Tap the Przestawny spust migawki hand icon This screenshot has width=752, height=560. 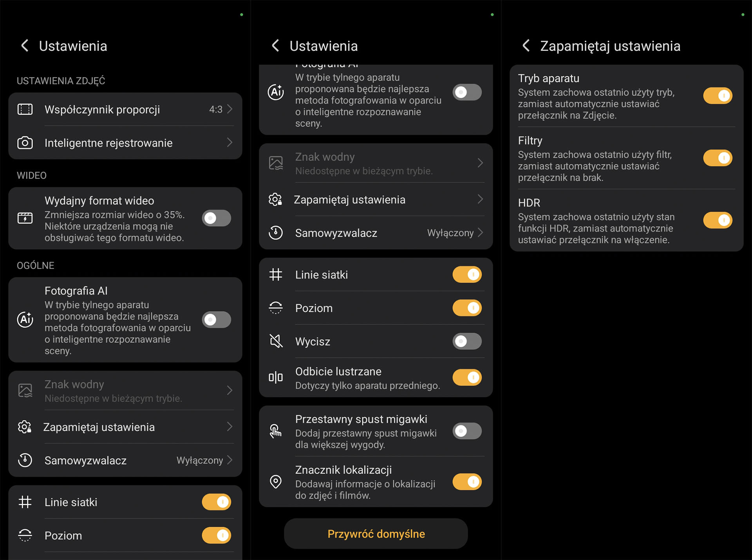[276, 431]
